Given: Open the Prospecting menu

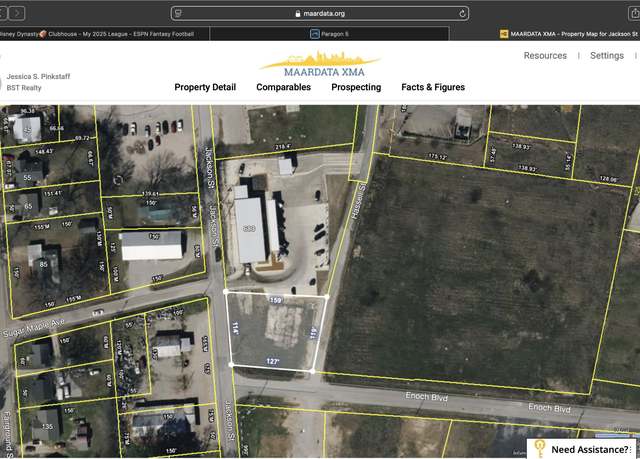Looking at the screenshot, I should pyautogui.click(x=356, y=87).
